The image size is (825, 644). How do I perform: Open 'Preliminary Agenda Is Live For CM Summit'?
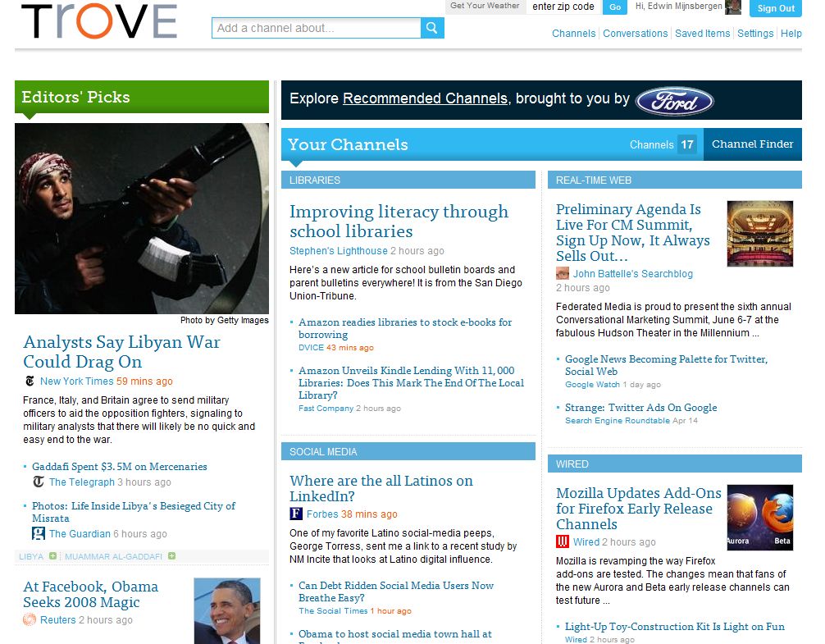tap(633, 232)
